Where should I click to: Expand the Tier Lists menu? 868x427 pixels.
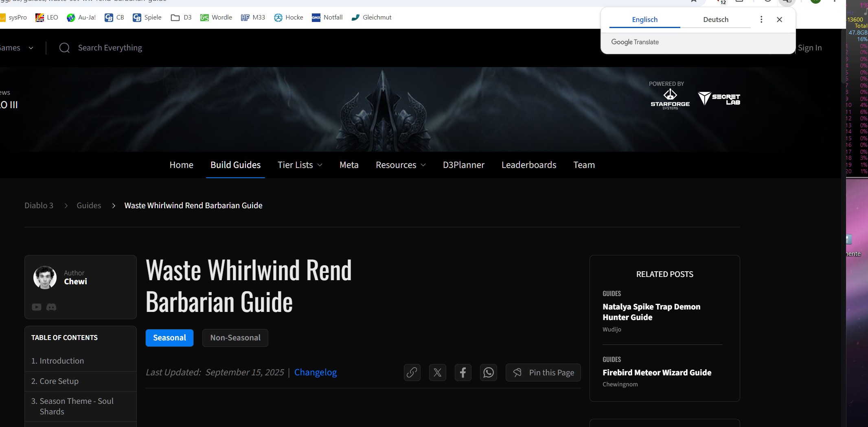pyautogui.click(x=300, y=165)
